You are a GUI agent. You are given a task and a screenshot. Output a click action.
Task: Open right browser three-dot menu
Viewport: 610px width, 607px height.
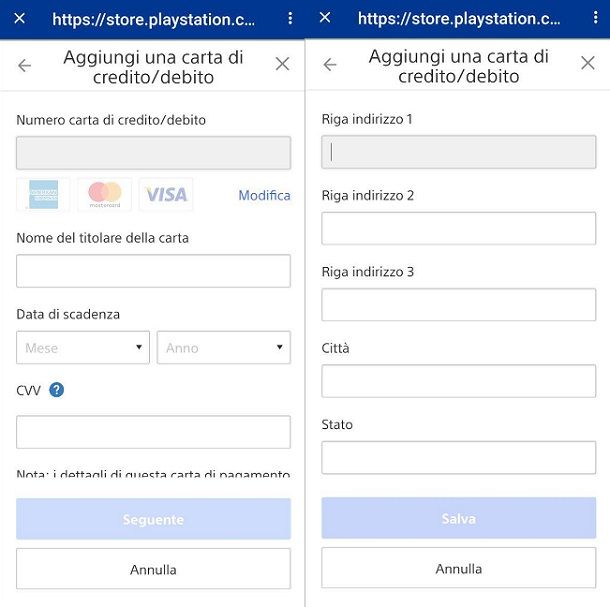(596, 18)
